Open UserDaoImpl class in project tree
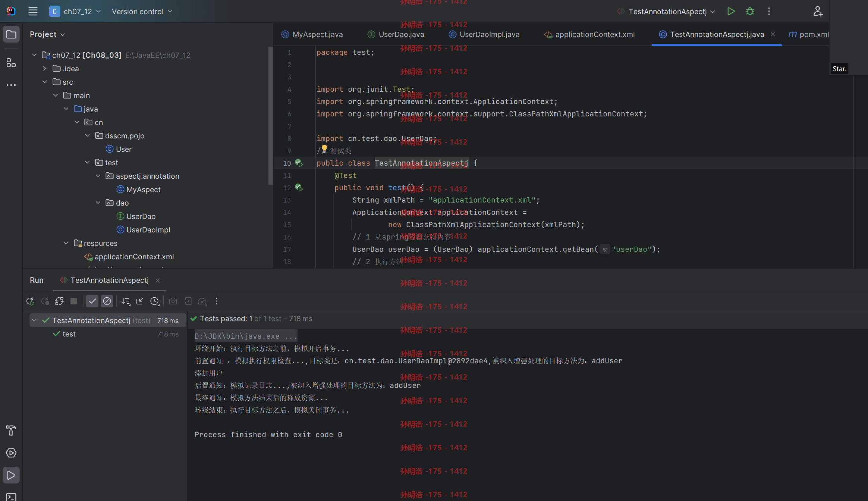This screenshot has height=501, width=868. pos(143,230)
